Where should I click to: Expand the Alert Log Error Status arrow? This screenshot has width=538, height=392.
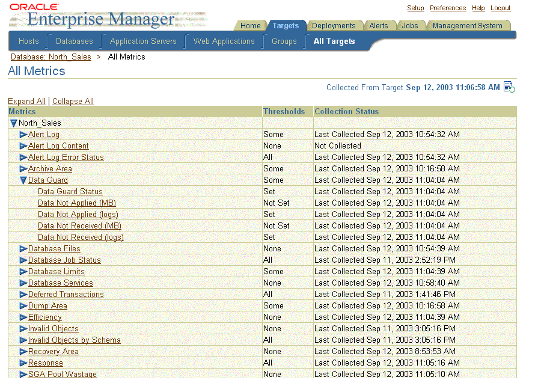pyautogui.click(x=23, y=157)
